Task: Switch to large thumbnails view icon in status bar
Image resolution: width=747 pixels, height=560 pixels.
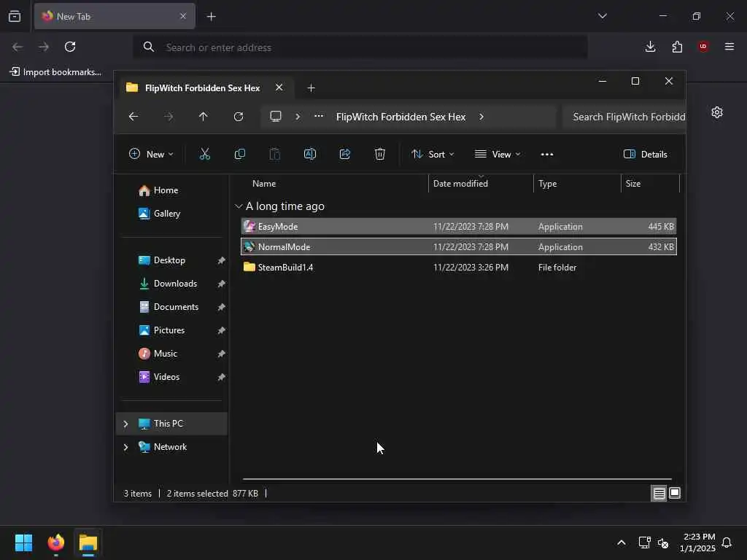Action: coord(675,494)
